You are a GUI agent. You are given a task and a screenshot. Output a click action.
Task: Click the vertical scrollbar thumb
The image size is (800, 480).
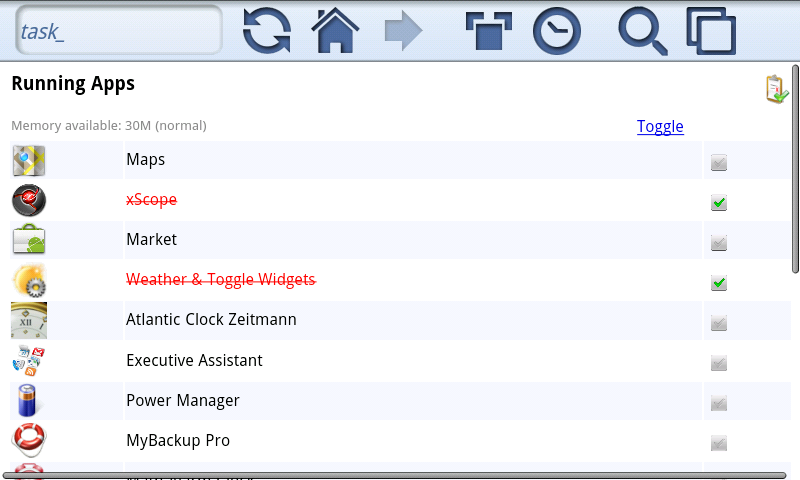pyautogui.click(x=795, y=168)
